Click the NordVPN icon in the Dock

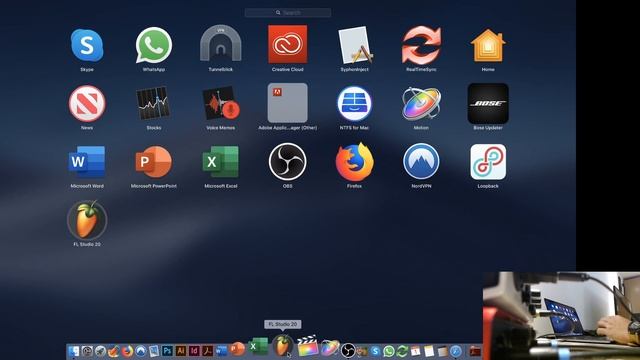tap(141, 351)
